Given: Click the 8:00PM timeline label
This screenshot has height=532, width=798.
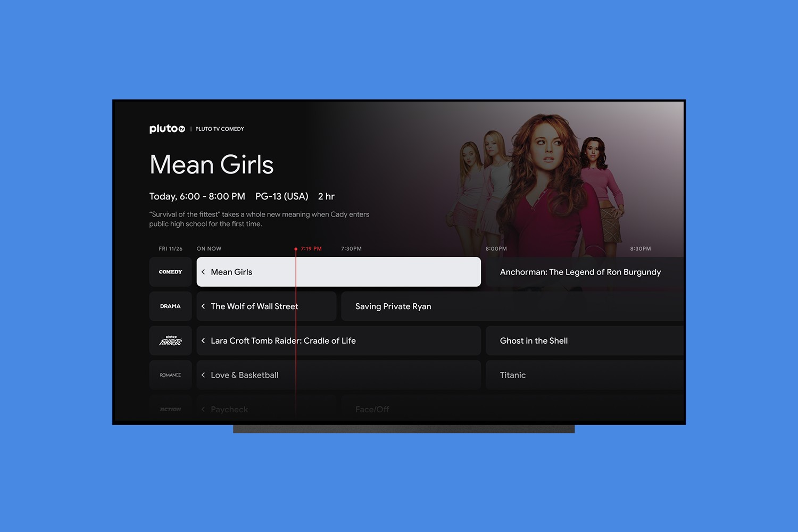Looking at the screenshot, I should coord(496,248).
